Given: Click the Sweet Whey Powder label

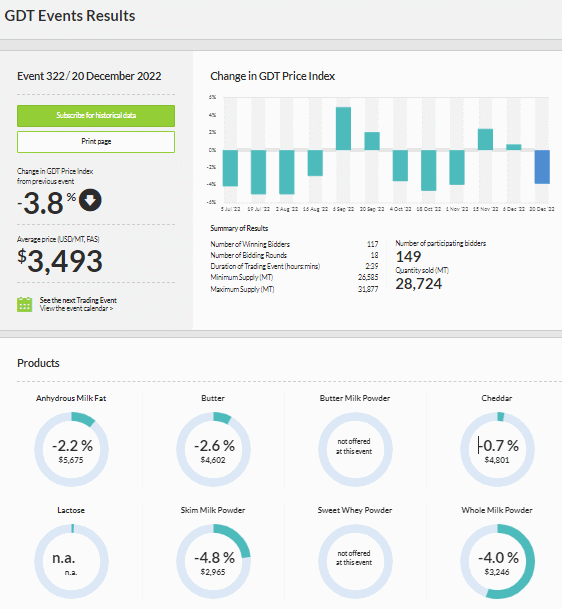Looking at the screenshot, I should tap(355, 510).
